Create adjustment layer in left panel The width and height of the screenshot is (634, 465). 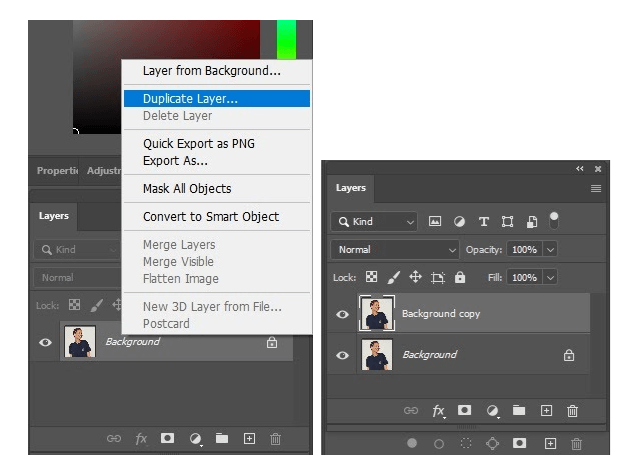tap(196, 439)
